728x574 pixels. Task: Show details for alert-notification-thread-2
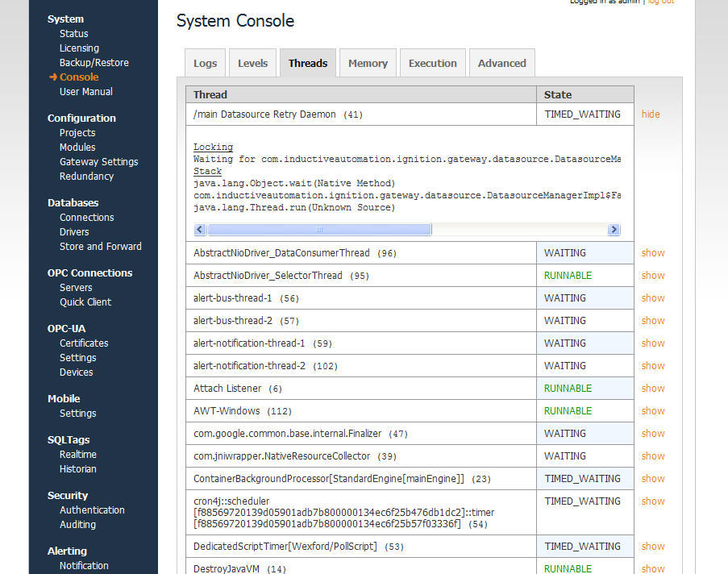click(x=653, y=366)
